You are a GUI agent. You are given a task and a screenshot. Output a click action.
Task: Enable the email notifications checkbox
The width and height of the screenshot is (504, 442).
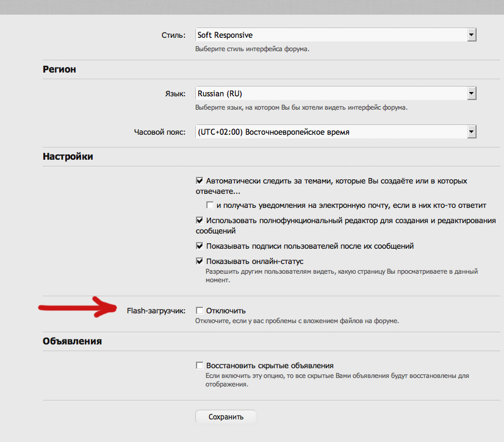click(210, 205)
